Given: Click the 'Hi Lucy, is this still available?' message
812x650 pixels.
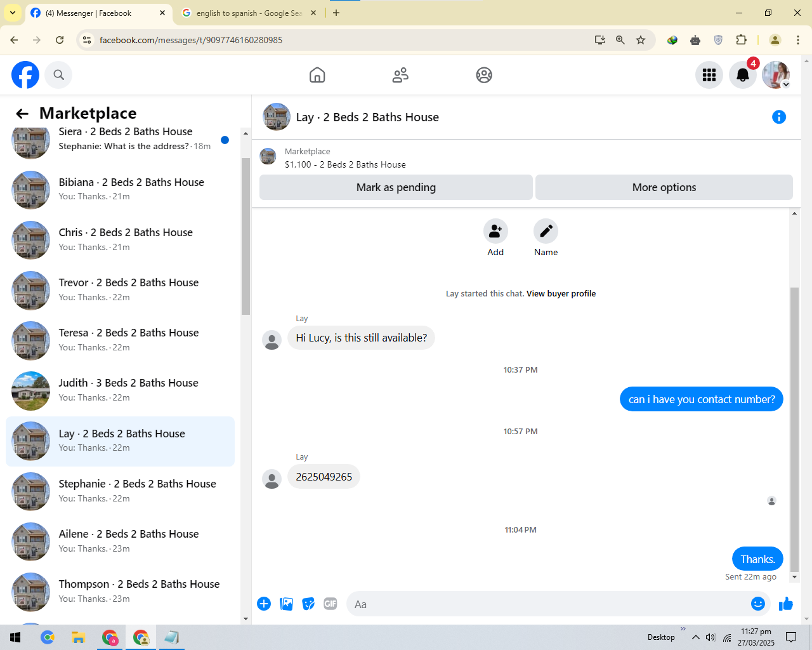Looking at the screenshot, I should tap(362, 338).
